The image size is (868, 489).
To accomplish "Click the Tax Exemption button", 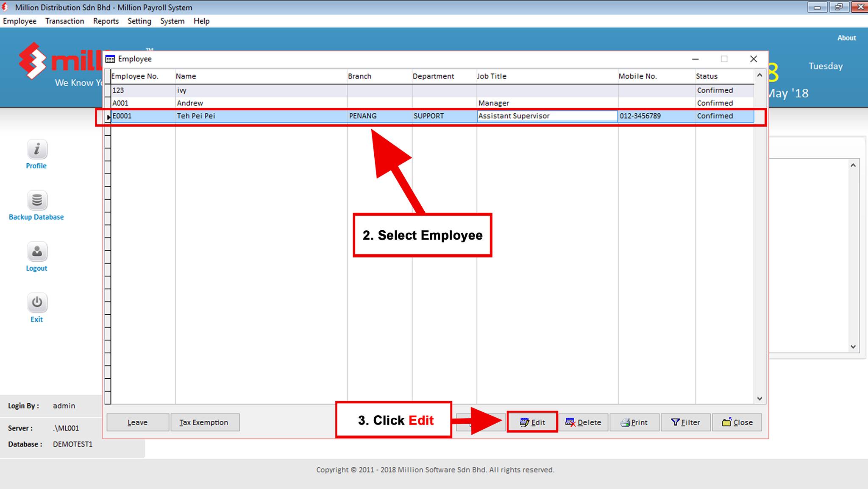I will [x=205, y=422].
